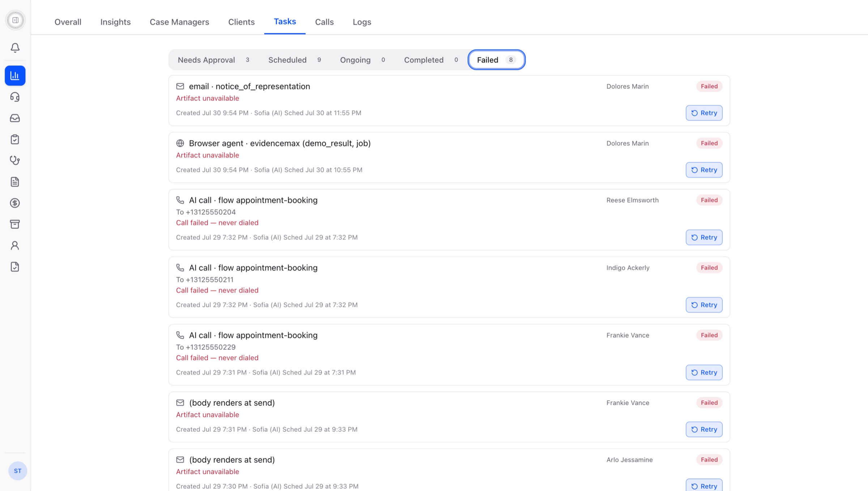Click the ST user avatar
This screenshot has width=868, height=491.
tap(17, 471)
